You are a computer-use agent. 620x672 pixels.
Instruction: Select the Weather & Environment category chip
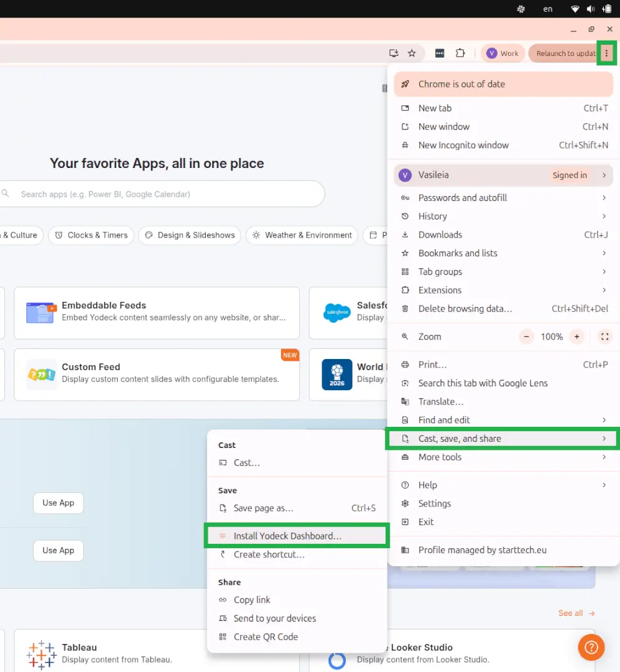(302, 235)
